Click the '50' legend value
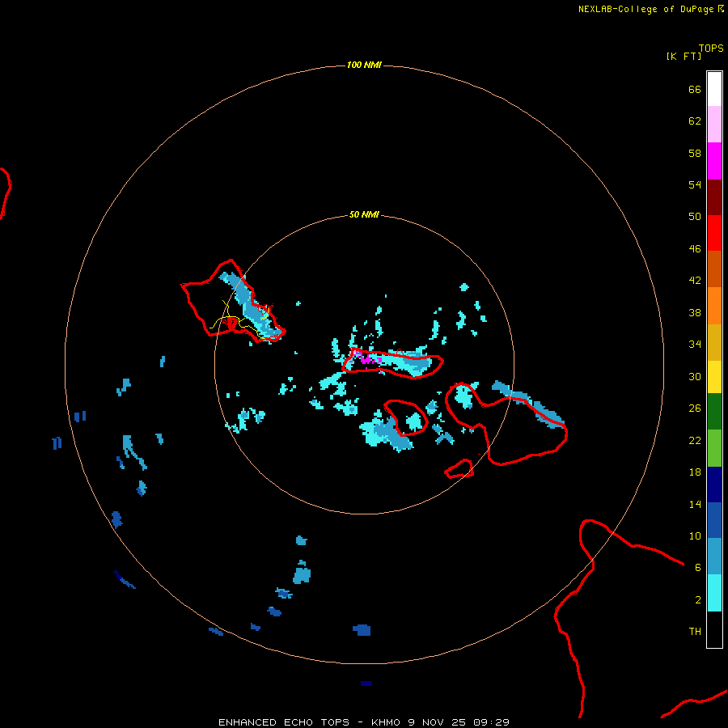This screenshot has width=728, height=728. [695, 217]
